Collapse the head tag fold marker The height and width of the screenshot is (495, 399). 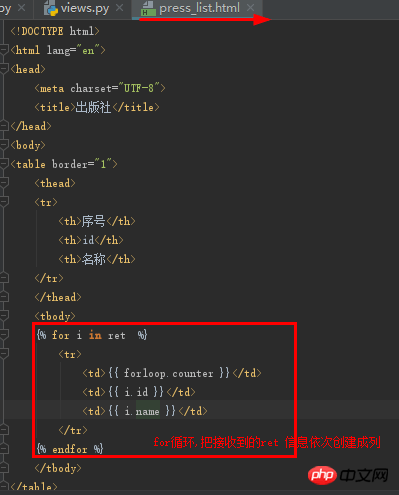coord(4,69)
